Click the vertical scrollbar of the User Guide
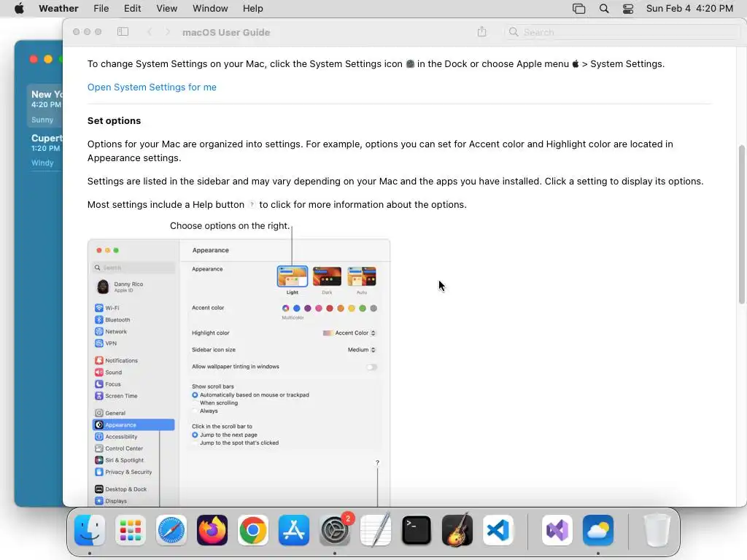747x560 pixels. point(741,225)
